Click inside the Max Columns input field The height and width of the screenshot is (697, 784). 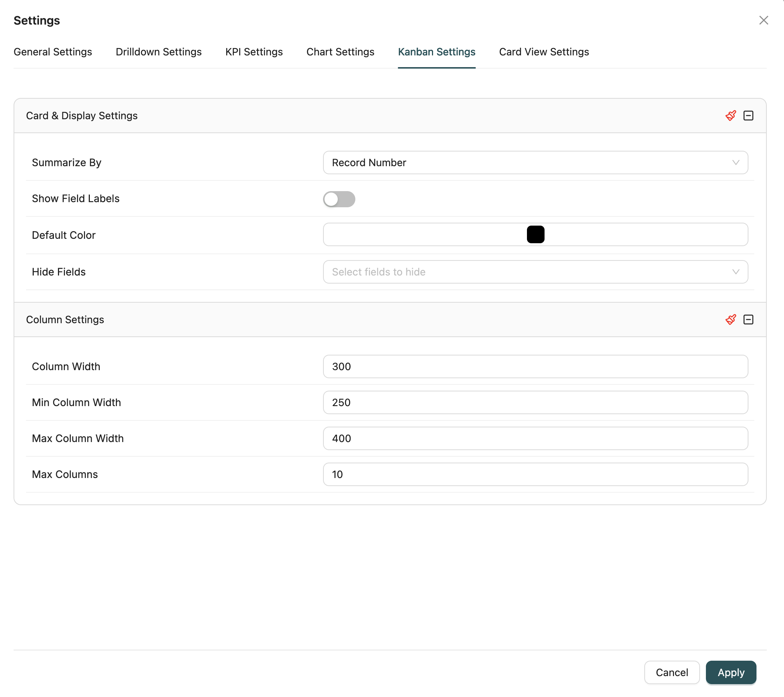(535, 474)
